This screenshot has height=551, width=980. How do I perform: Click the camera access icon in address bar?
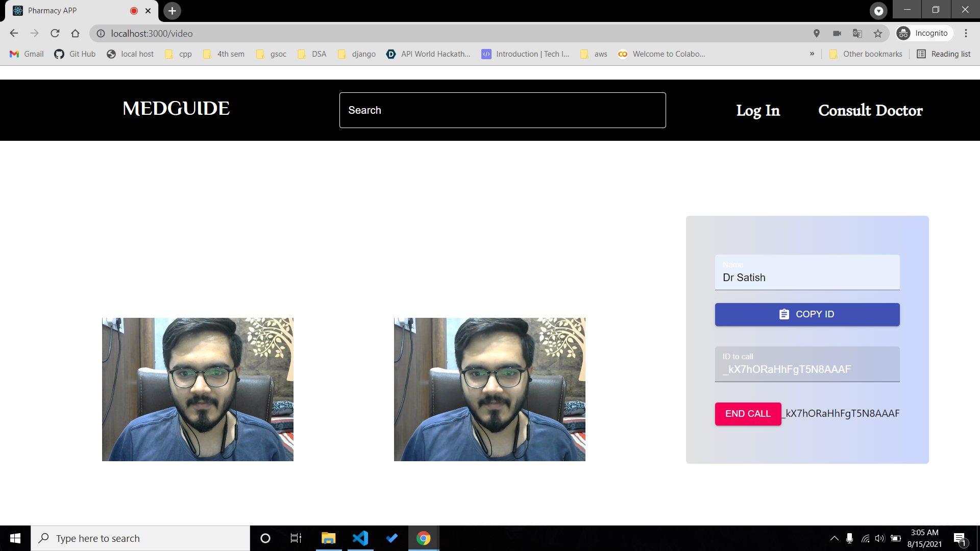coord(837,33)
